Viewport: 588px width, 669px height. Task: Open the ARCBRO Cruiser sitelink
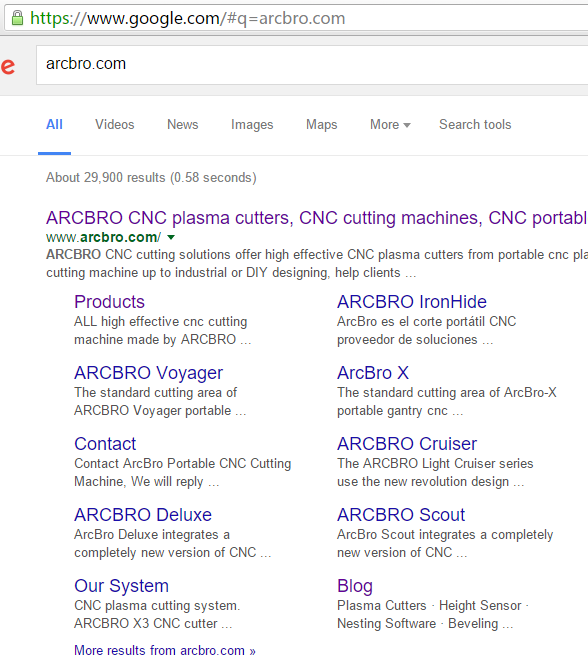point(407,444)
